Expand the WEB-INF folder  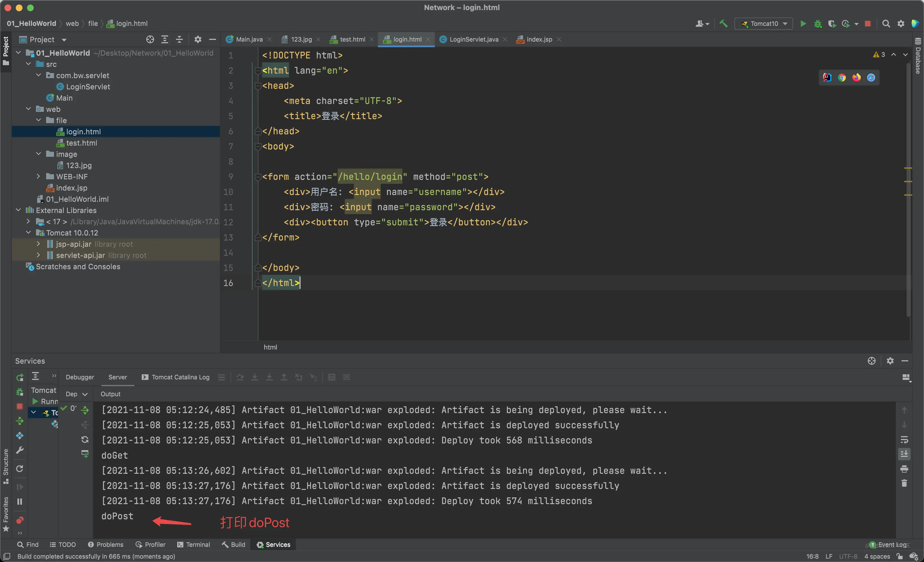point(39,176)
